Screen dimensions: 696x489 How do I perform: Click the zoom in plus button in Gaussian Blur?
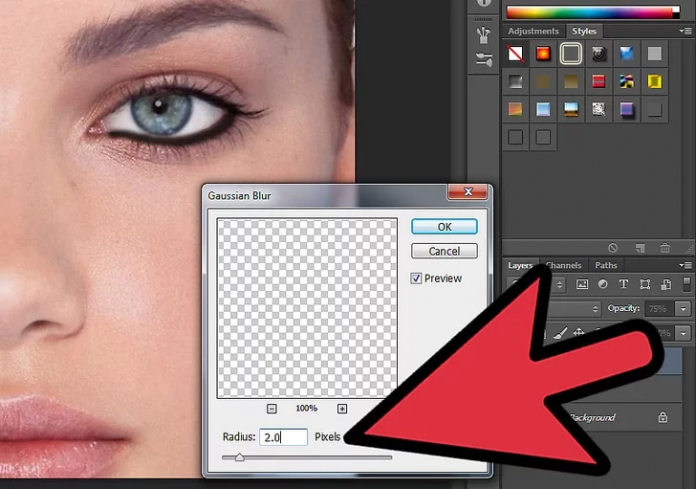pos(342,408)
